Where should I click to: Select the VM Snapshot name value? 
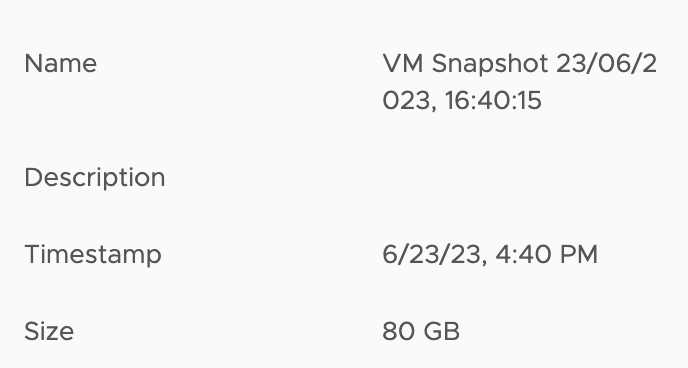(520, 82)
